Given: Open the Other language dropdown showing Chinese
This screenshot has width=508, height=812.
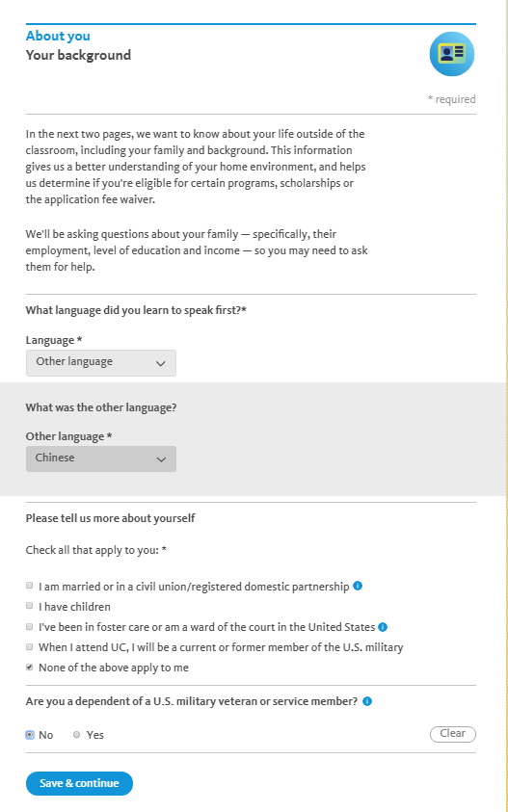Looking at the screenshot, I should click(101, 458).
